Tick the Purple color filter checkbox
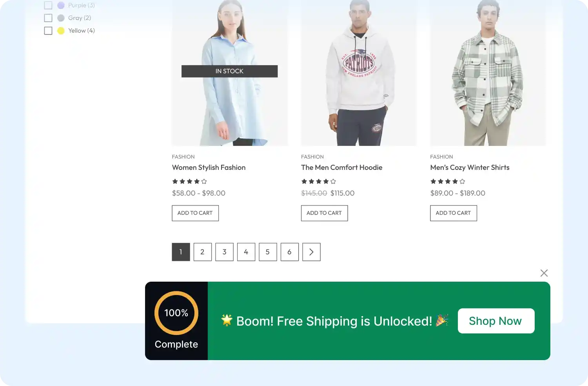Viewport: 588px width, 386px height. [x=48, y=5]
